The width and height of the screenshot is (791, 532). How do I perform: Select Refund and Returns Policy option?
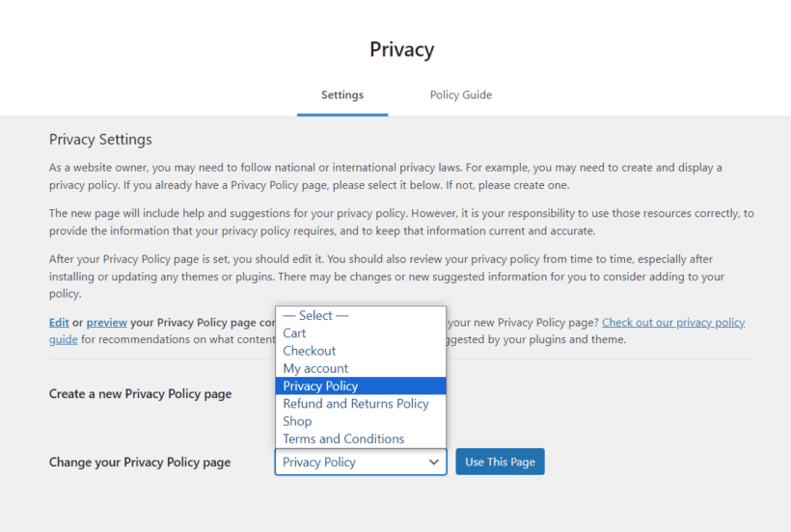point(361,404)
